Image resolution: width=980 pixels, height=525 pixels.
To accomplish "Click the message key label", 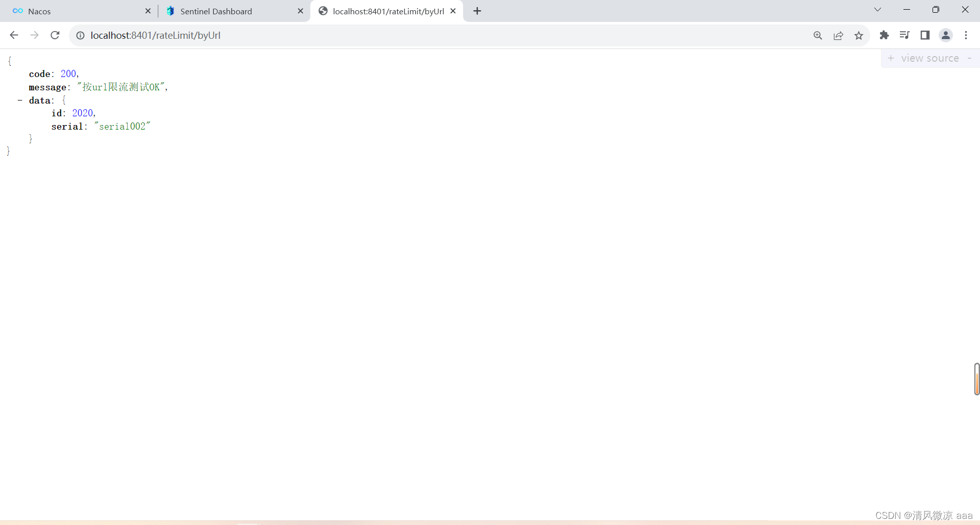I will (47, 87).
